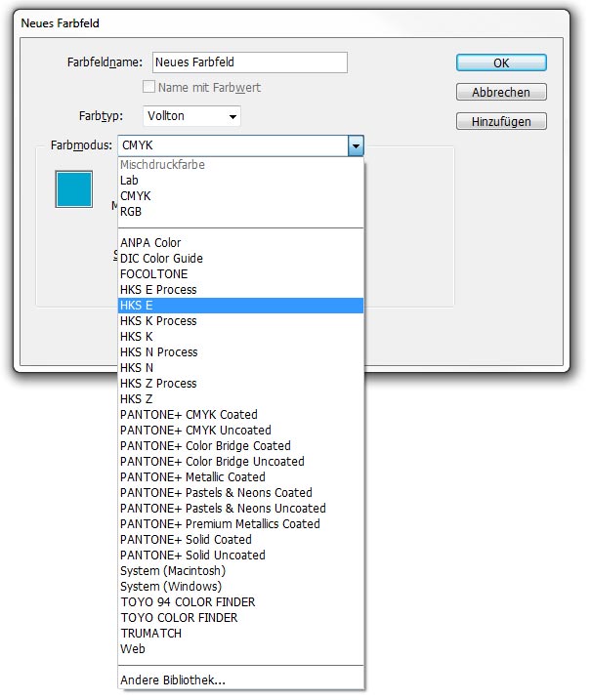Select PANTONE+ Color Bridge Uncoated
591x700 pixels.
point(240,462)
